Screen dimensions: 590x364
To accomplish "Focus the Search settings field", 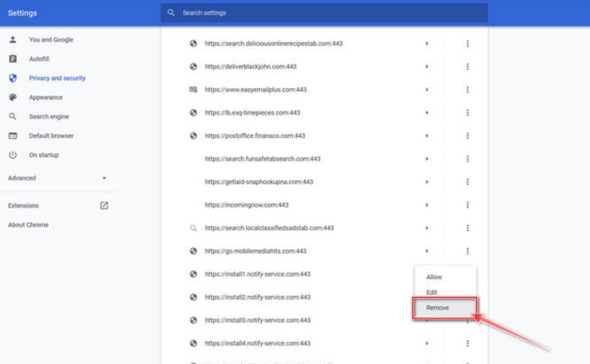I will tap(324, 13).
